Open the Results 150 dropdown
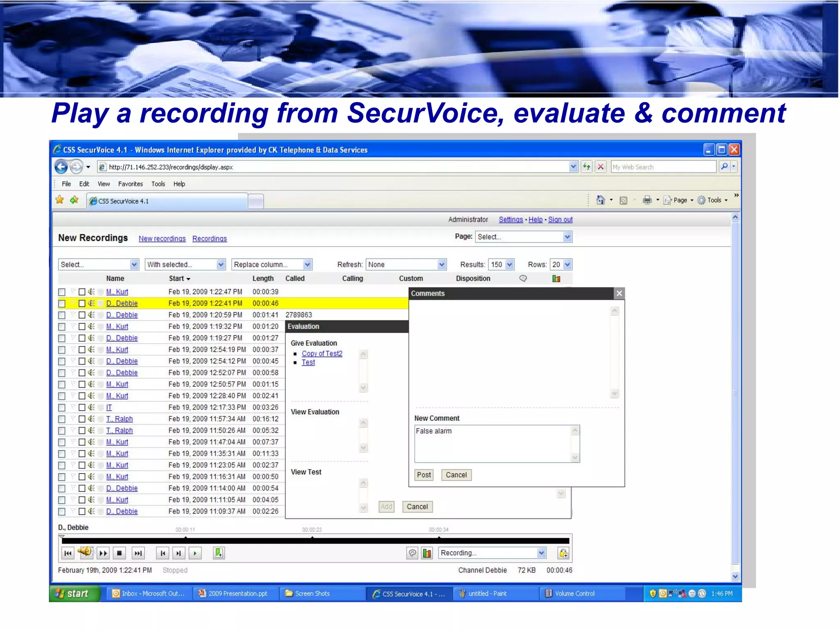Viewport: 840px width, 630px height. coord(501,265)
